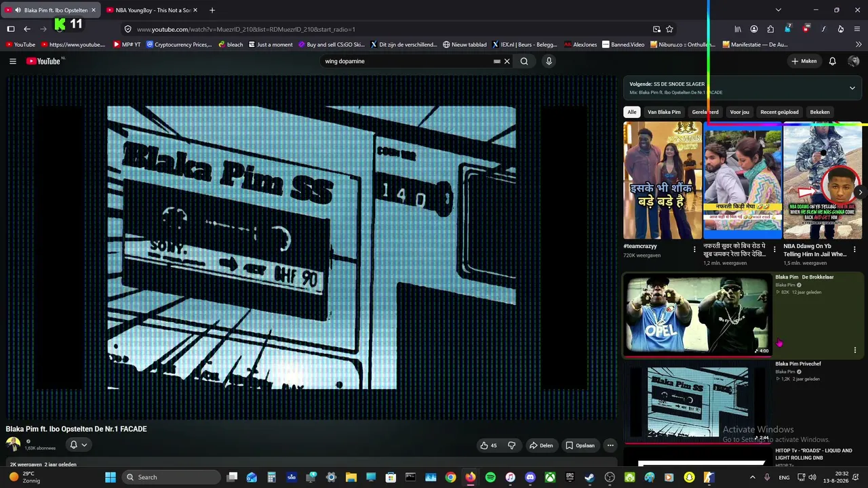Switch to the Blaka Pim video tab

(50, 10)
